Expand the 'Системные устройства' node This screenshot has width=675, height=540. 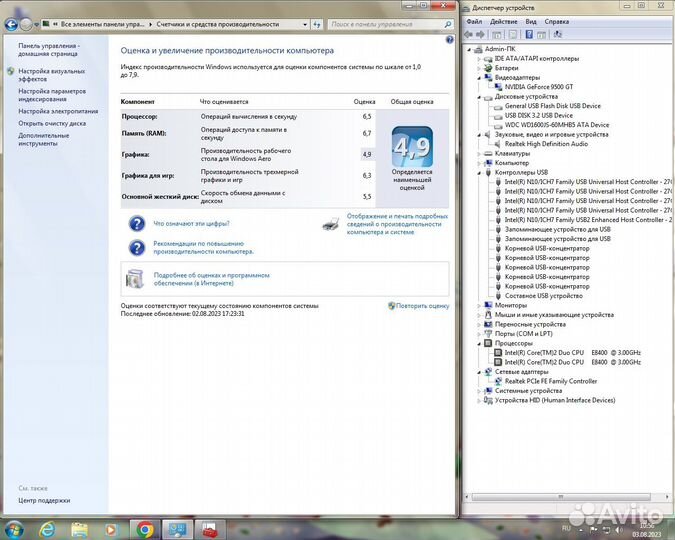[x=479, y=391]
